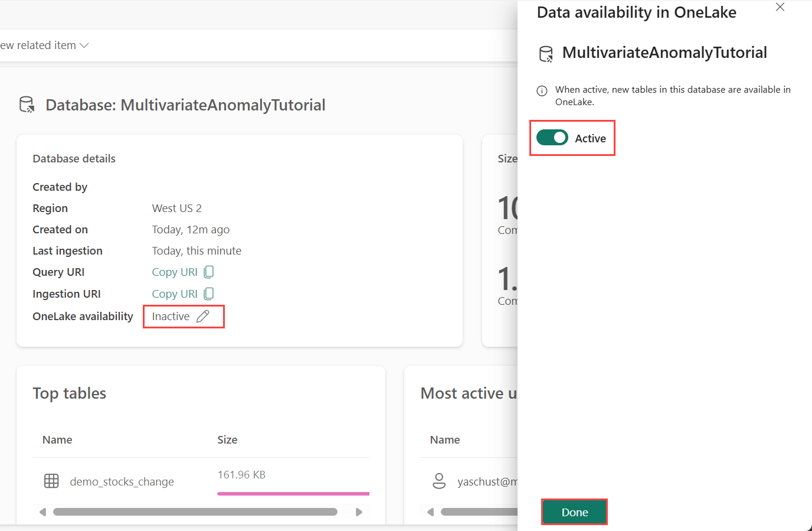Copy the Query URI link

[x=175, y=272]
